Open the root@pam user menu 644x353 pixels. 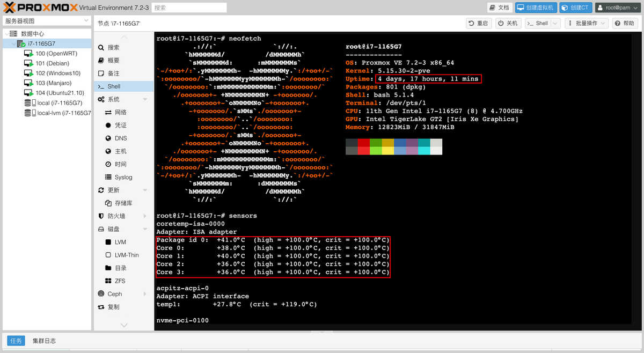point(617,8)
